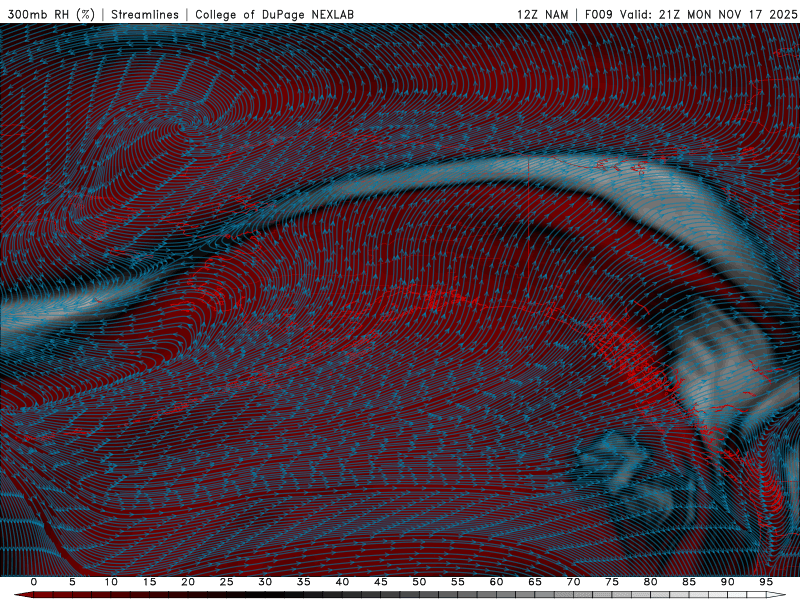Click the 70 label on humidity legend

point(573,582)
